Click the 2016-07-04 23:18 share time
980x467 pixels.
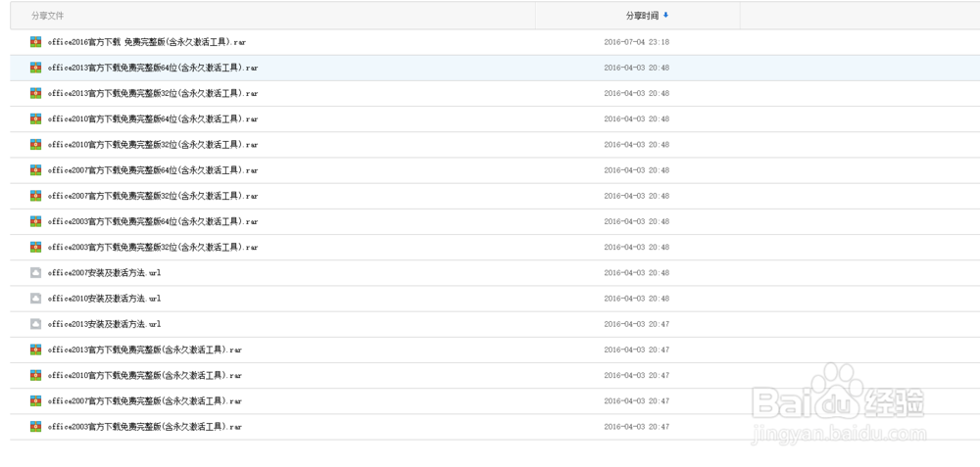coord(636,42)
